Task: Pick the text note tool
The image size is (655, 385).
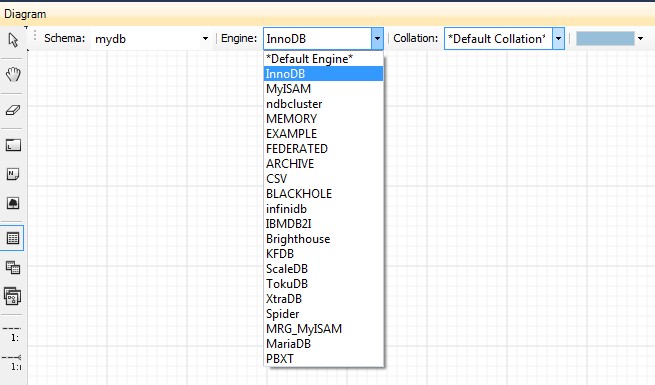Action: click(x=13, y=174)
